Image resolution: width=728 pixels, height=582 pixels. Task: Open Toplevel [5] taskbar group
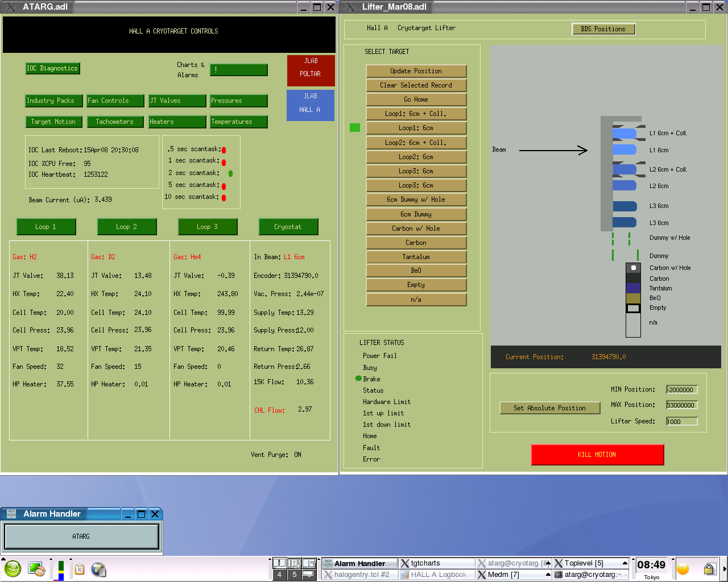[x=591, y=563]
